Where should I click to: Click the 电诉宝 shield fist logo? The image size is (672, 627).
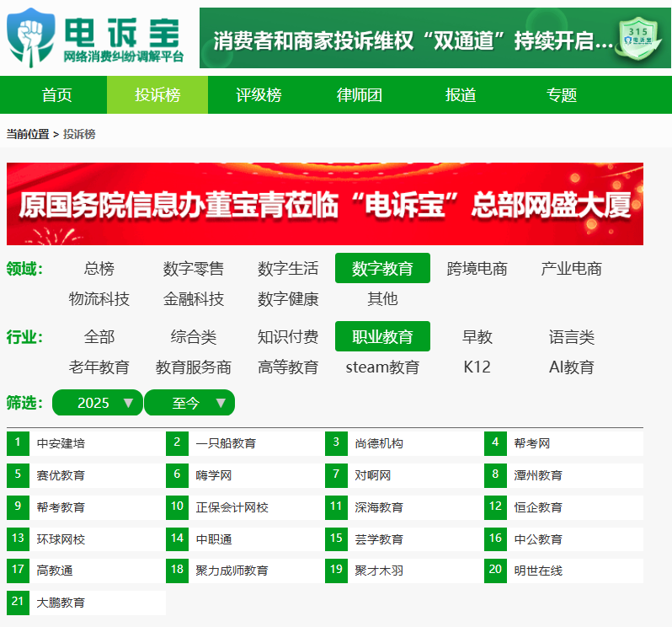[x=30, y=37]
